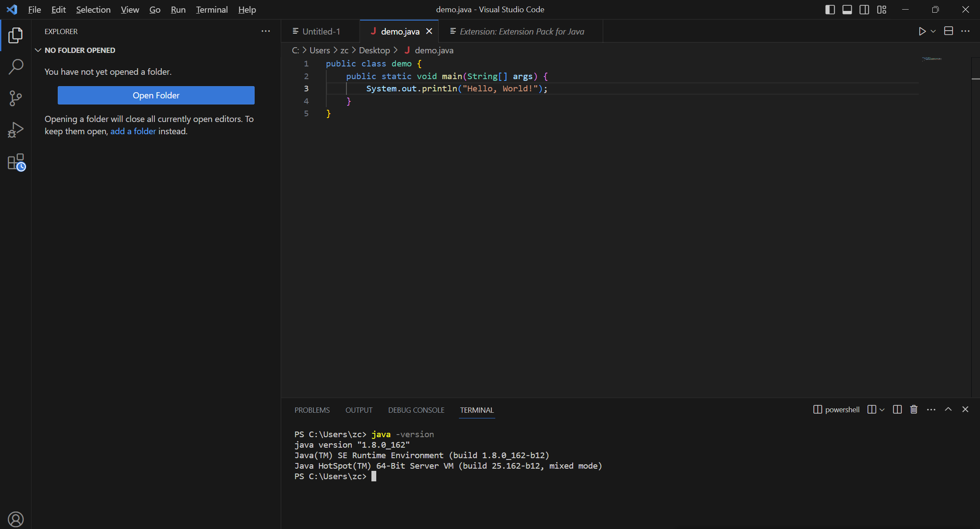Switch to the Untitled-1 tab
This screenshot has height=529, width=980.
321,31
